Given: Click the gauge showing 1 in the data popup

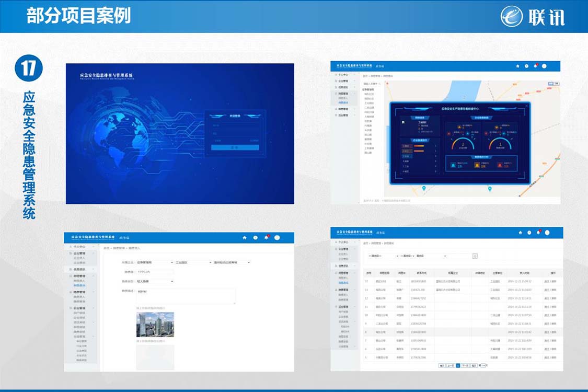Looking at the screenshot, I should (500, 144).
